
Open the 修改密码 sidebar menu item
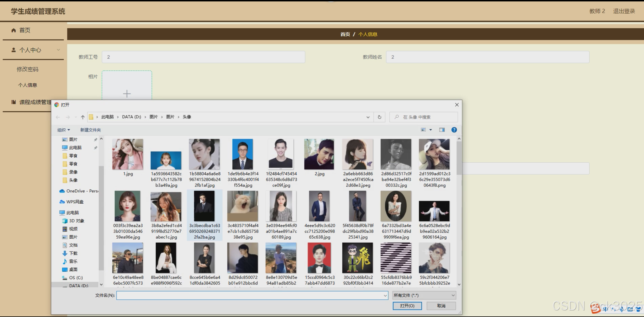tap(27, 69)
